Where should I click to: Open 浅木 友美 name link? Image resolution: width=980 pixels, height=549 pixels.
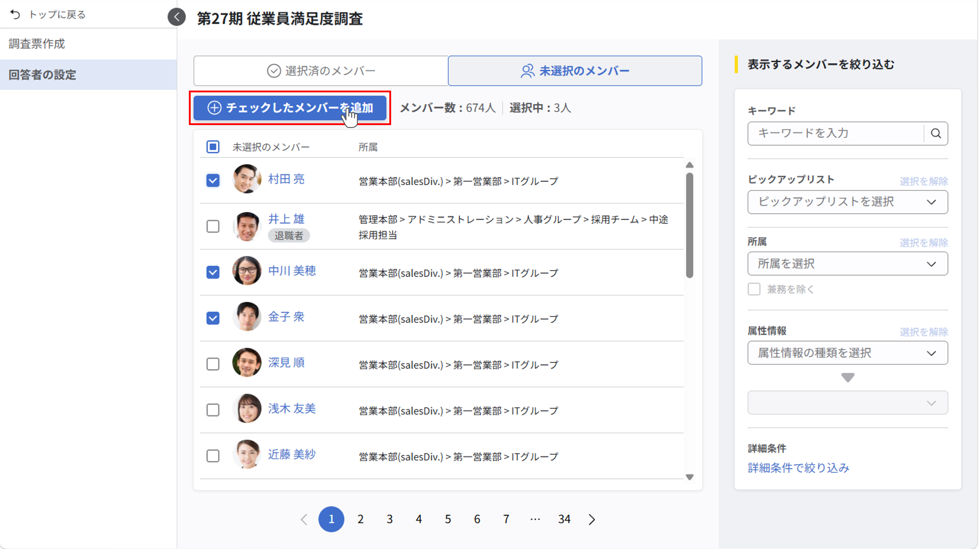click(x=292, y=409)
